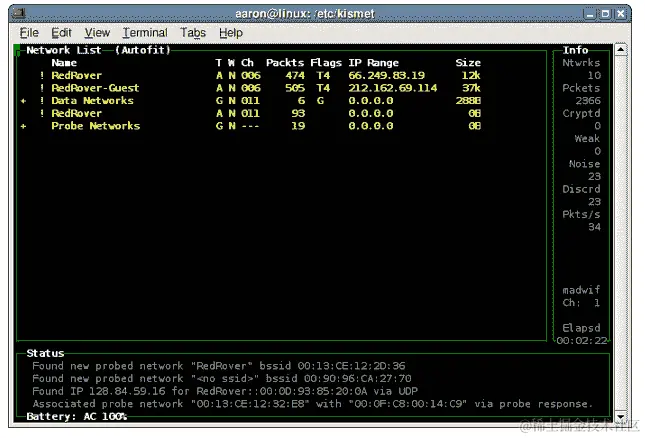Open the Edit menu
The height and width of the screenshot is (438, 645).
pyautogui.click(x=61, y=32)
